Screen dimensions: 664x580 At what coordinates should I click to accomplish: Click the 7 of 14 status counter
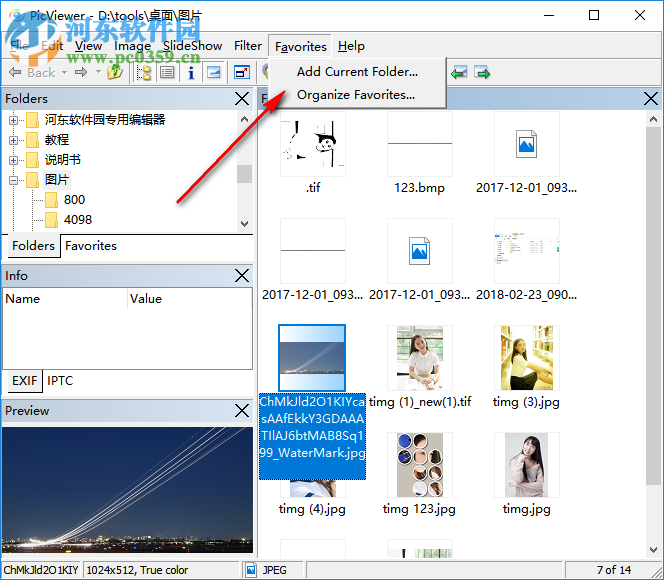614,570
